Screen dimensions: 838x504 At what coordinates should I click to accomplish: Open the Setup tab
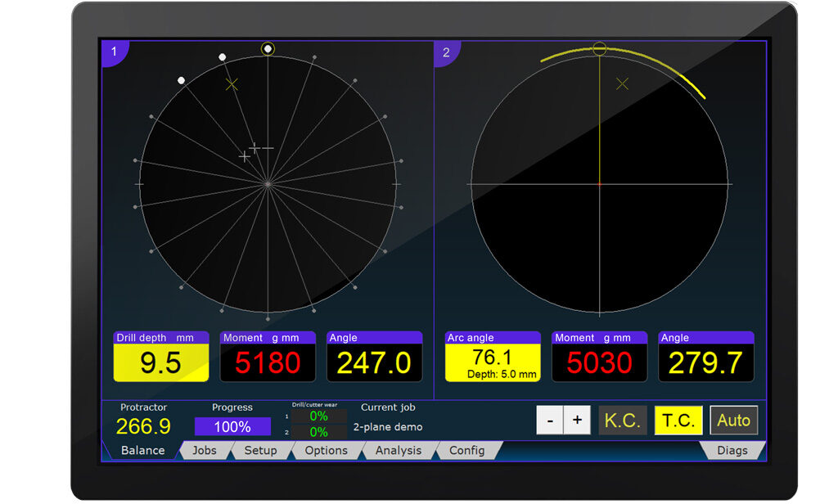(x=260, y=451)
